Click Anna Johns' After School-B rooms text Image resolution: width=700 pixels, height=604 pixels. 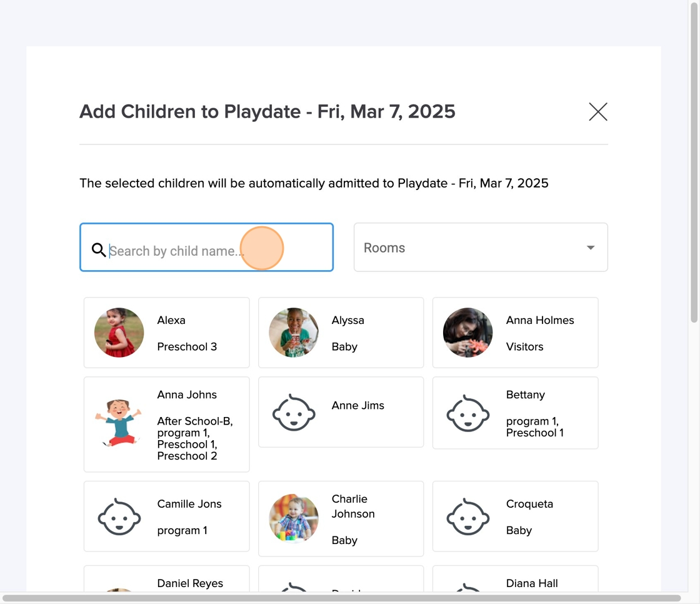194,438
